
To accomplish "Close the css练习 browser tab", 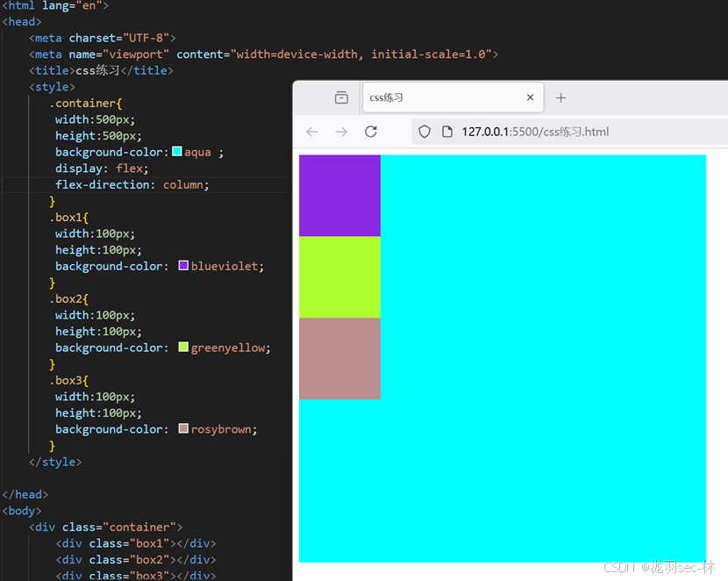I will click(x=531, y=97).
